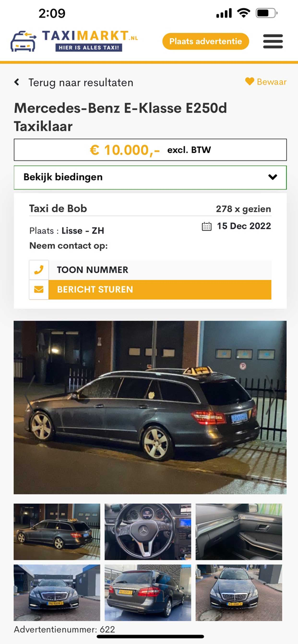Image resolution: width=298 pixels, height=644 pixels.
Task: Tap the Taximarkt taxi car logo icon
Action: click(24, 41)
